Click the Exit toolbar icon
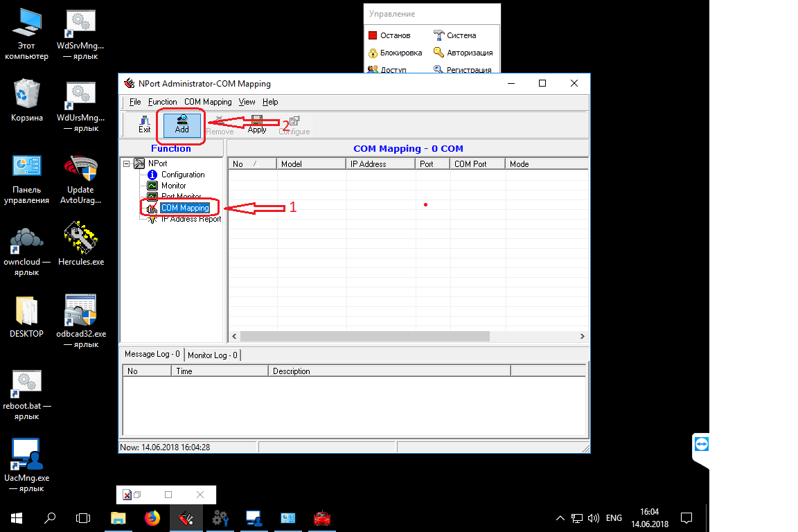This screenshot has height=532, width=798. point(144,124)
